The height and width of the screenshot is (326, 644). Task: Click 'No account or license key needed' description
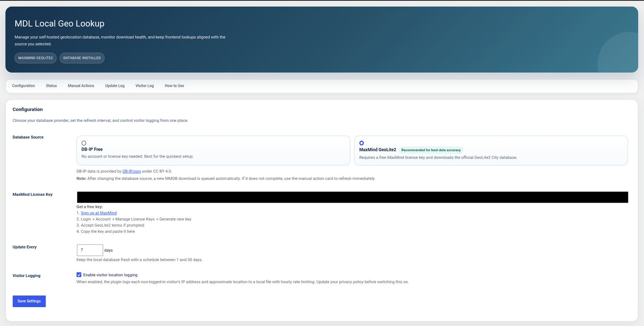pyautogui.click(x=137, y=156)
